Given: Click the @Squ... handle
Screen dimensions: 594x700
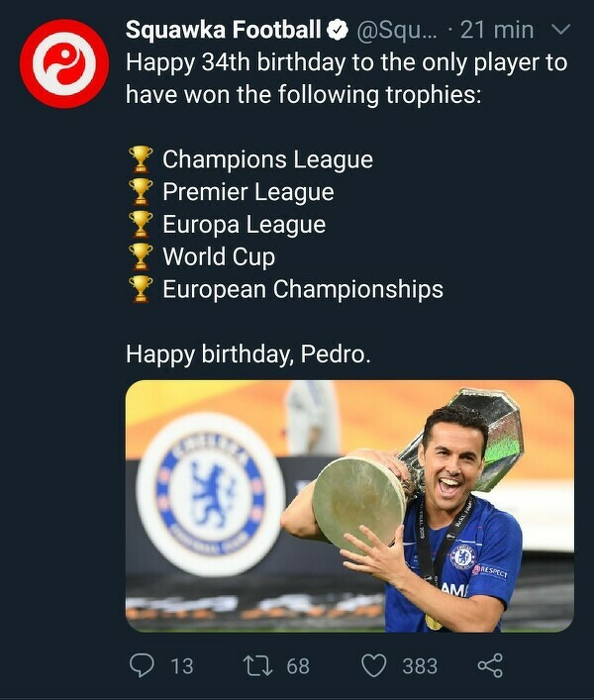Looking at the screenshot, I should 394,31.
